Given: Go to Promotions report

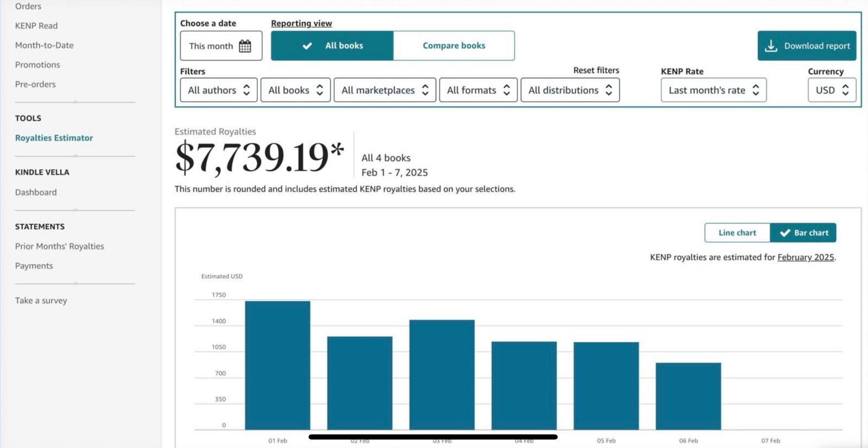Looking at the screenshot, I should (37, 65).
